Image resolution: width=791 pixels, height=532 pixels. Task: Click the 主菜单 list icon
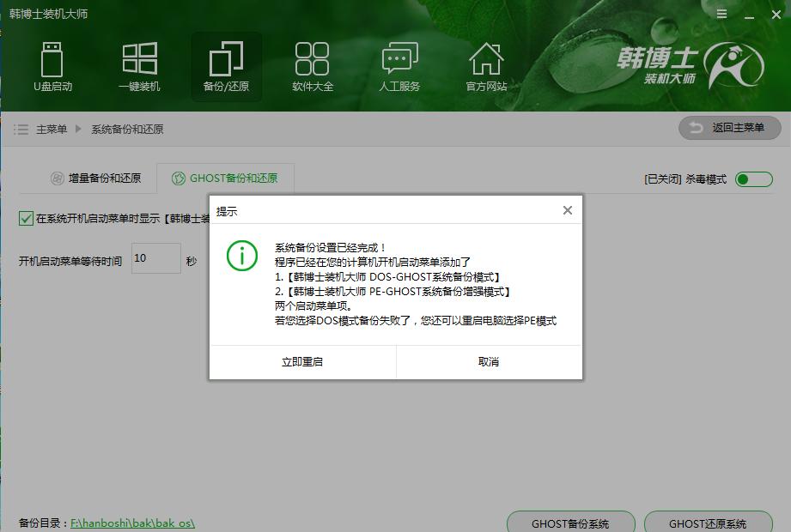tap(21, 130)
